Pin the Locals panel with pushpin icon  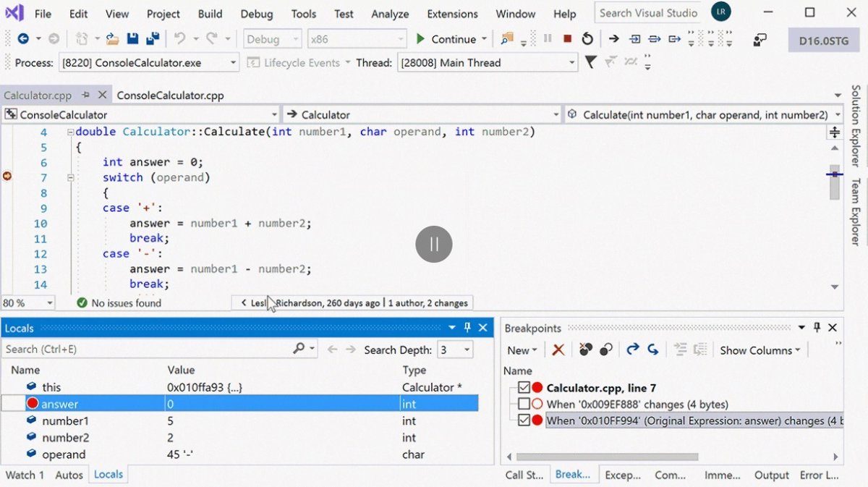467,328
